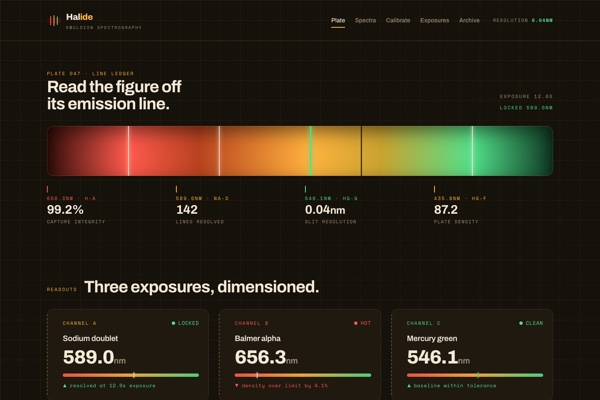This screenshot has height=400, width=600.
Task: Click the Balmer alpha gradient slider
Action: pyautogui.click(x=303, y=375)
